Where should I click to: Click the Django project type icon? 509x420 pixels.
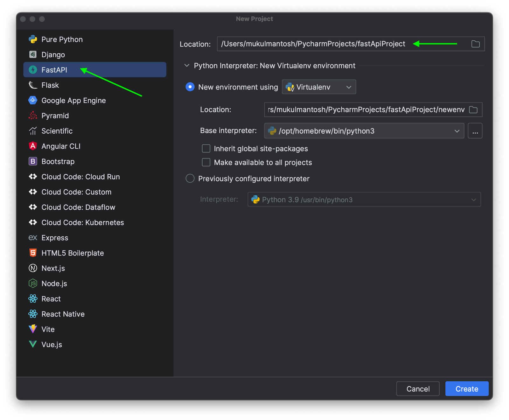tap(33, 54)
